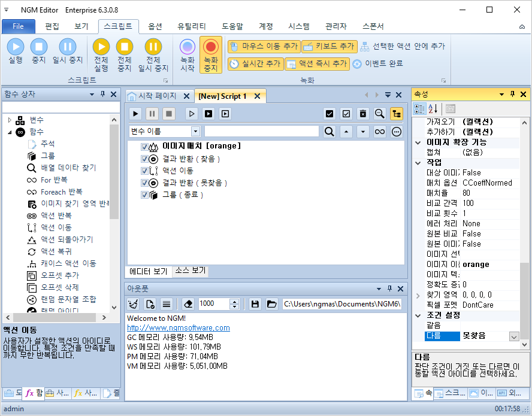Select 액션 되돌아가기 function
This screenshot has height=416, width=532.
pyautogui.click(x=67, y=239)
